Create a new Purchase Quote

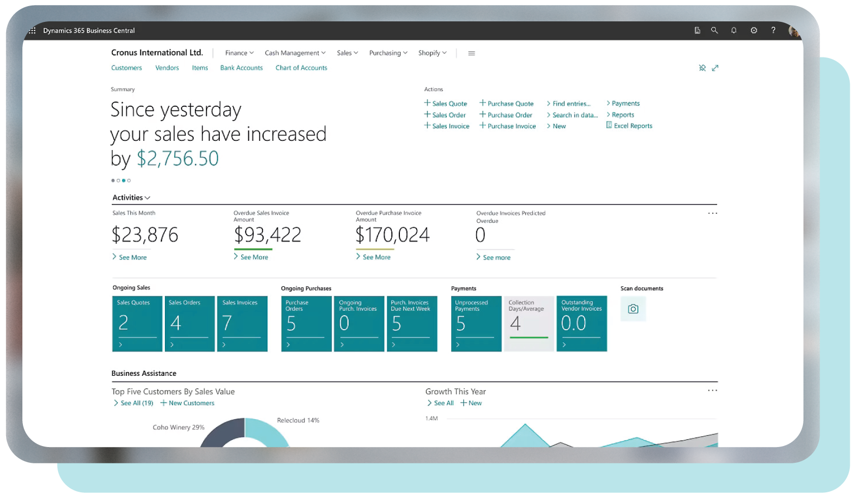tap(507, 103)
